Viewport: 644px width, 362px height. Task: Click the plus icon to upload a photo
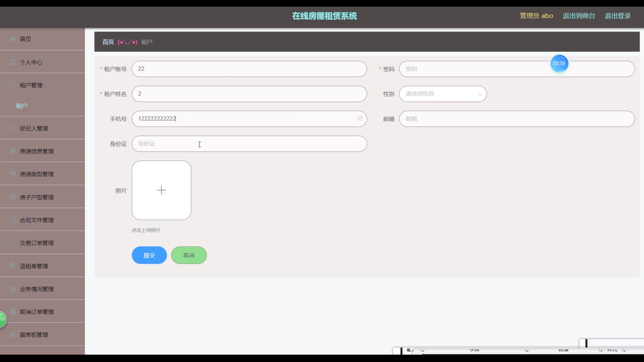coord(161,190)
